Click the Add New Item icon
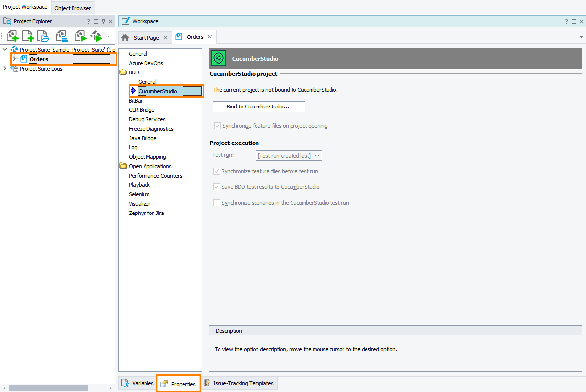This screenshot has width=586, height=392. click(x=28, y=36)
